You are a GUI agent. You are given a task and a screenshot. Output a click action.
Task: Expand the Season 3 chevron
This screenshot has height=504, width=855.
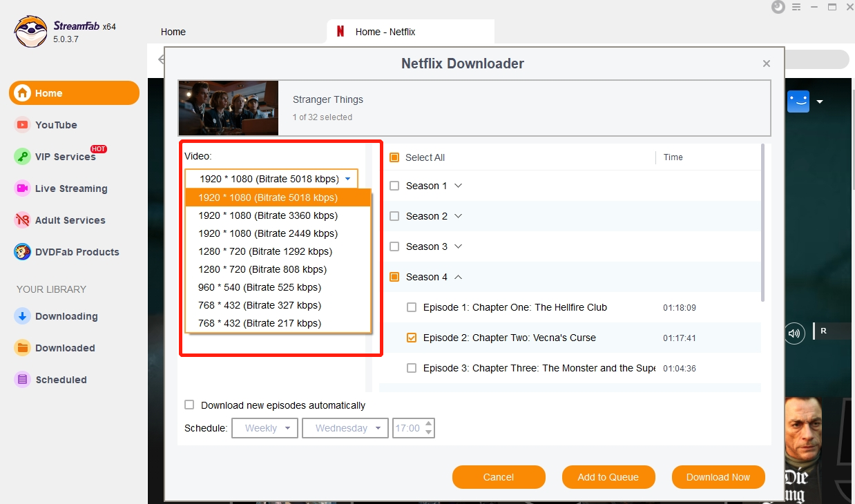point(458,246)
